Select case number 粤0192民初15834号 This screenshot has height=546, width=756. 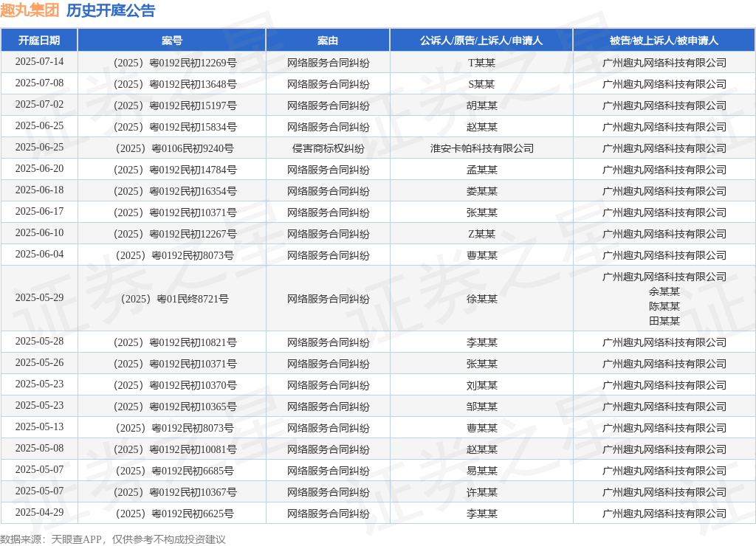(x=175, y=127)
